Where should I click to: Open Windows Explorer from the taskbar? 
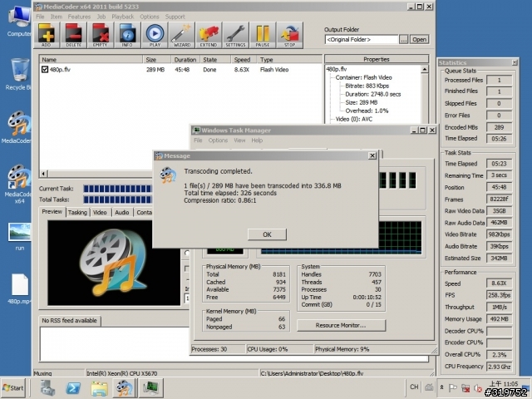pyautogui.click(x=99, y=388)
